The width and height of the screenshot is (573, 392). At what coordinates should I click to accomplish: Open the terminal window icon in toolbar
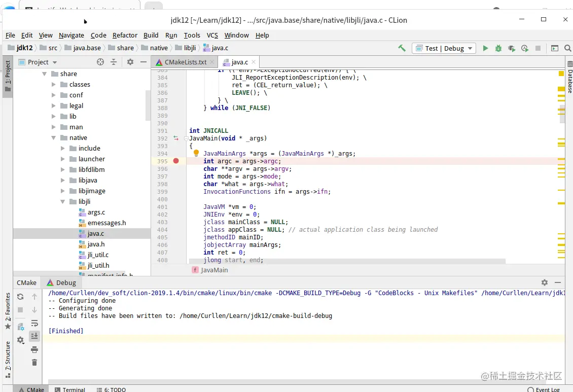tap(555, 48)
